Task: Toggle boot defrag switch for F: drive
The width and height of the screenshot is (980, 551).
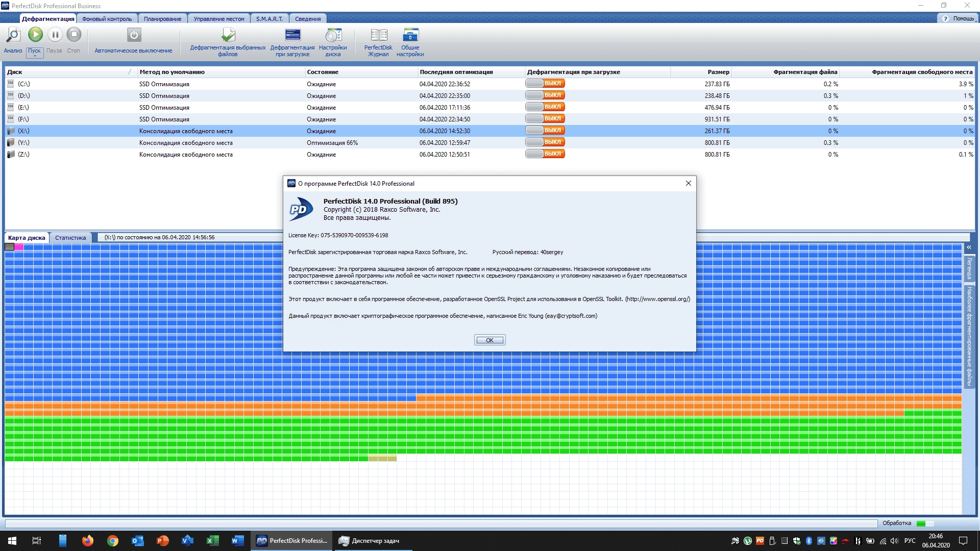Action: pyautogui.click(x=545, y=118)
